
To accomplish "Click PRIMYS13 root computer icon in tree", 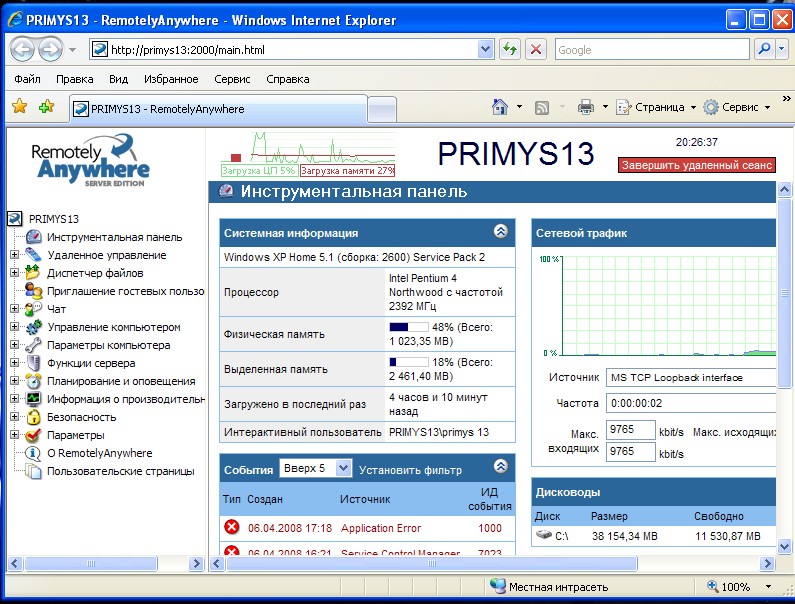I will (15, 219).
